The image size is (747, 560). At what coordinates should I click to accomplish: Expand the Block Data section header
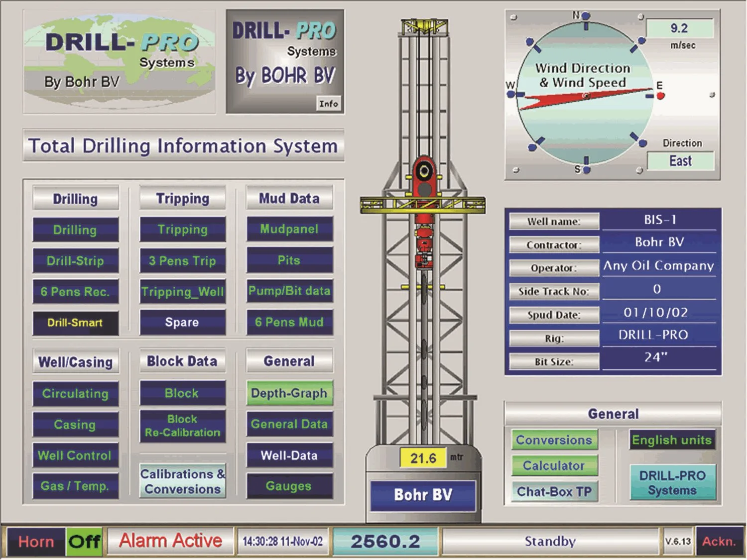(182, 361)
